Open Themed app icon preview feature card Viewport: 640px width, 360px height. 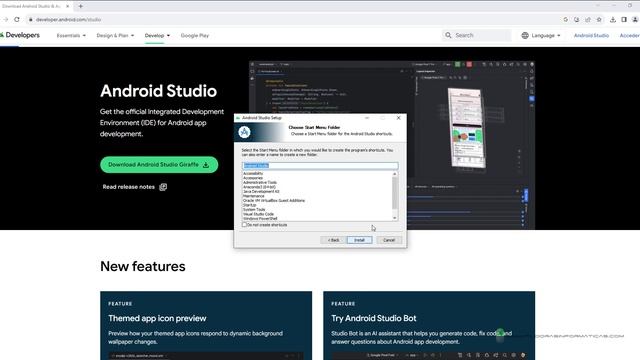(x=206, y=325)
